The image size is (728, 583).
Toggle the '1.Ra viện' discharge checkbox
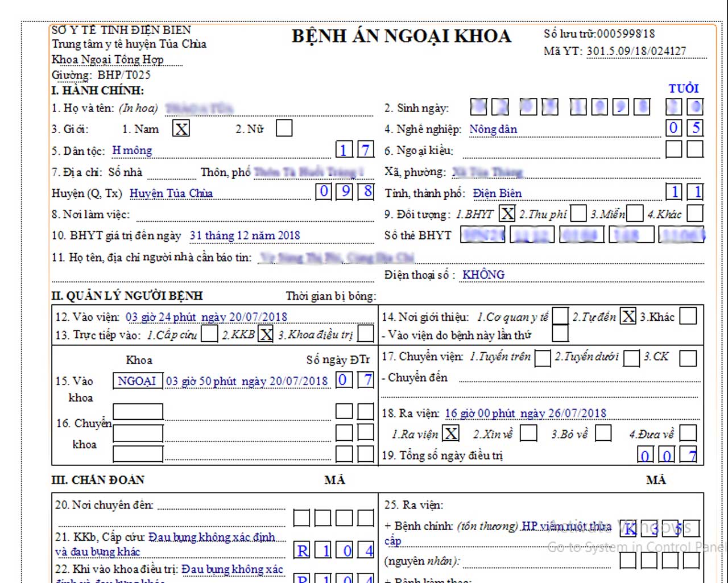(451, 433)
